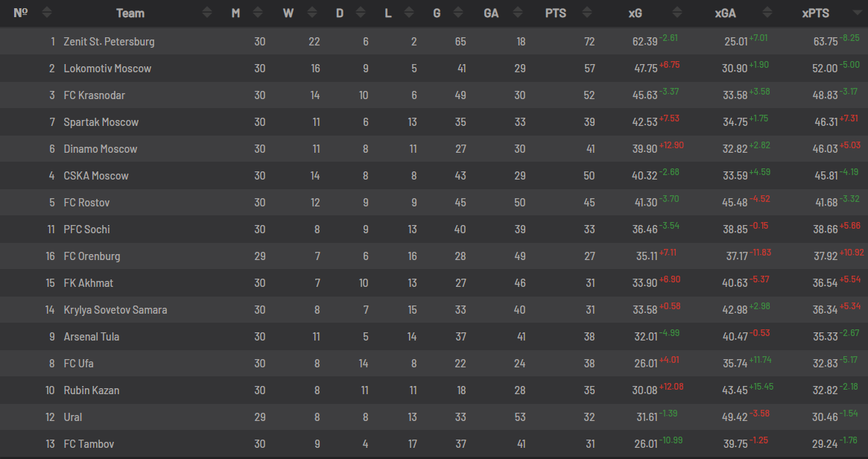Open Zenit St. Petersburg team link

click(x=109, y=42)
